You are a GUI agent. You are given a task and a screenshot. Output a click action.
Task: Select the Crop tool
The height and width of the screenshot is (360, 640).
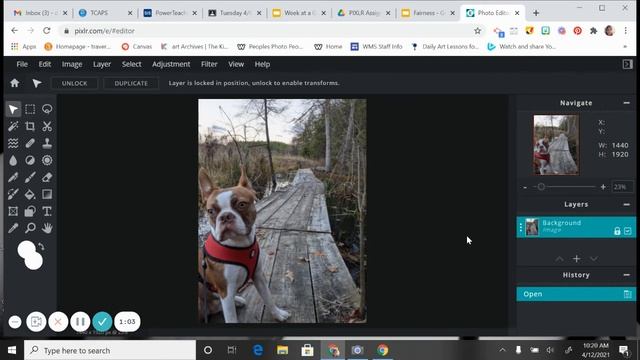[30, 126]
